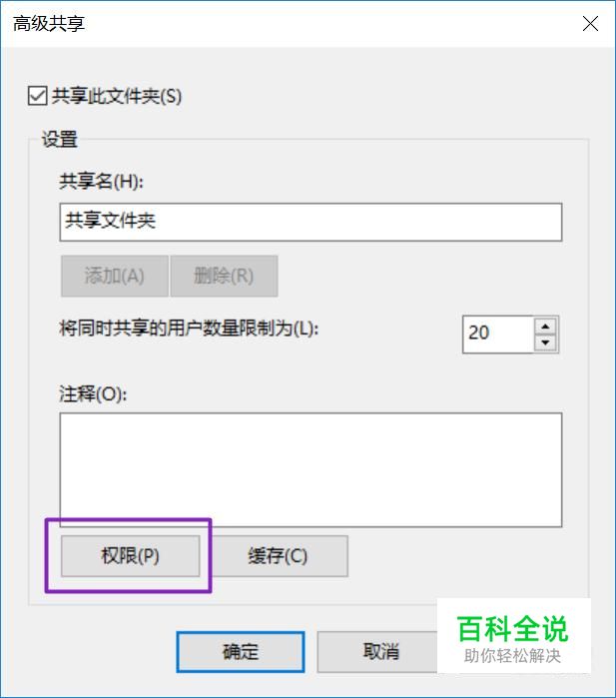Confirm with the 确定 button

pos(241,652)
